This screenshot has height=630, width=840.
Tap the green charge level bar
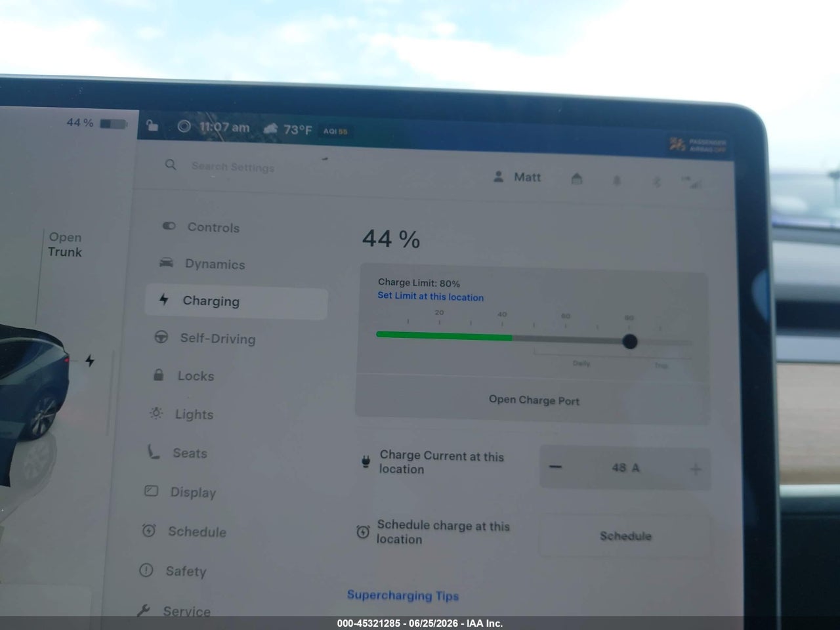click(x=444, y=336)
